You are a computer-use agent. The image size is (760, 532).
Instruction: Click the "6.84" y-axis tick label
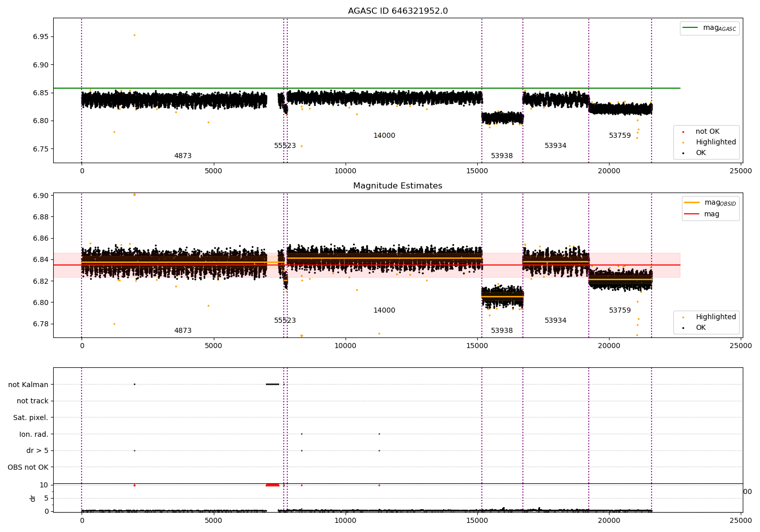pos(41,260)
